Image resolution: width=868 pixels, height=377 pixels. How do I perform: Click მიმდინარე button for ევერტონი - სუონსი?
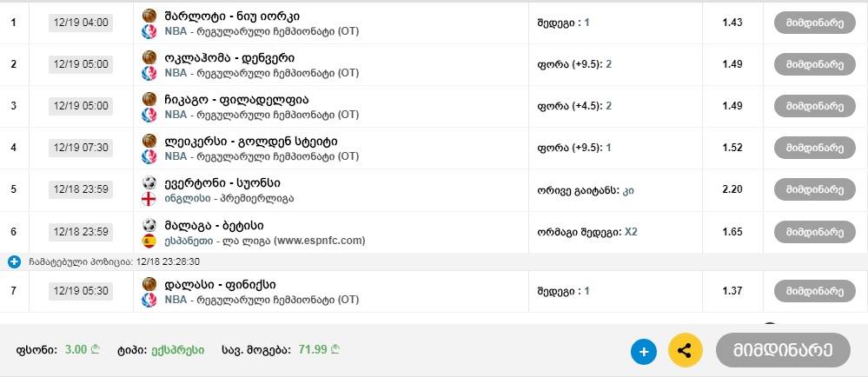[815, 190]
